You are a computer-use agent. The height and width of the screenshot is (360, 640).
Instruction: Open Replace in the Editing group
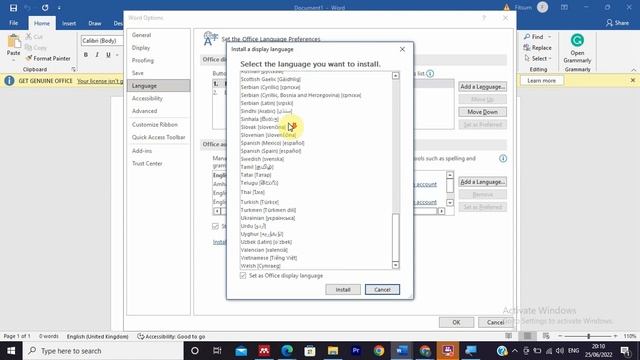[538, 48]
